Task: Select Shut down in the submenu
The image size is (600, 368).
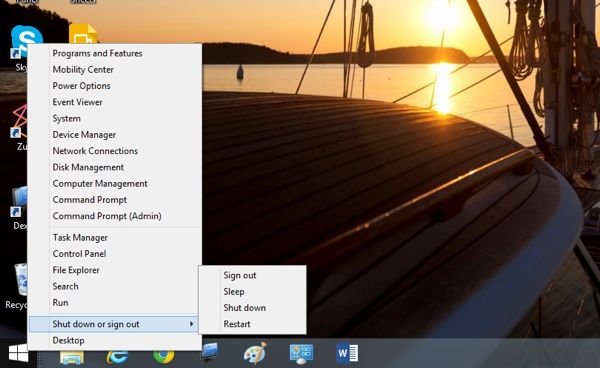Action: (x=252, y=308)
